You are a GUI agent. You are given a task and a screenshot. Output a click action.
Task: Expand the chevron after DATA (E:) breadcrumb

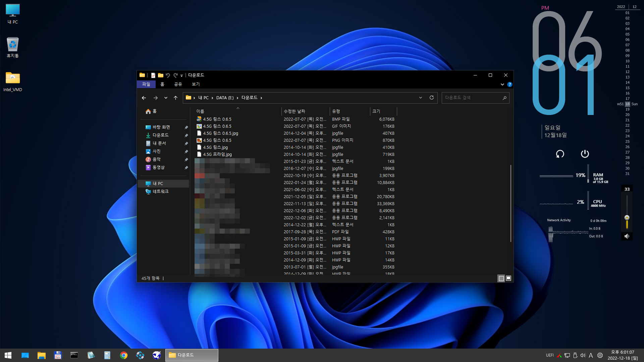coord(237,98)
